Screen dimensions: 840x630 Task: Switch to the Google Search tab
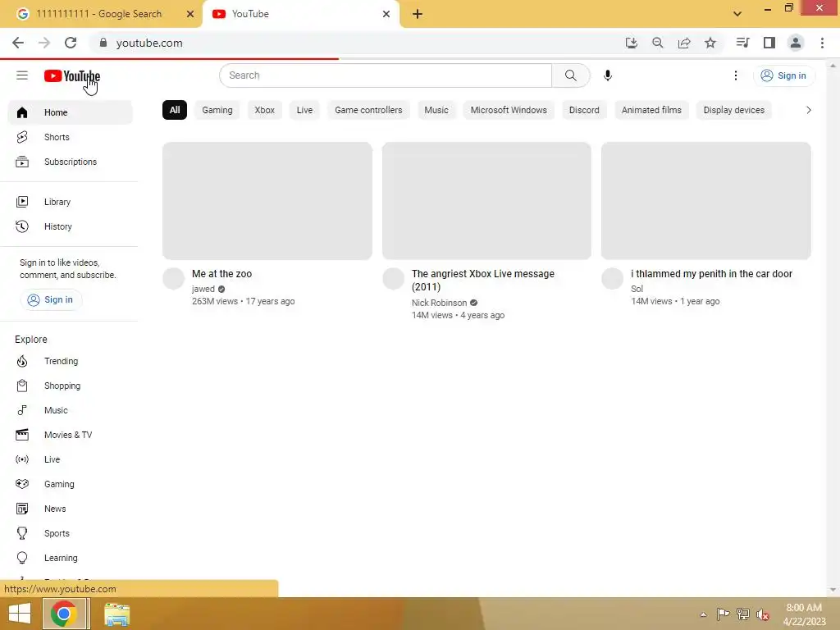pyautogui.click(x=99, y=14)
